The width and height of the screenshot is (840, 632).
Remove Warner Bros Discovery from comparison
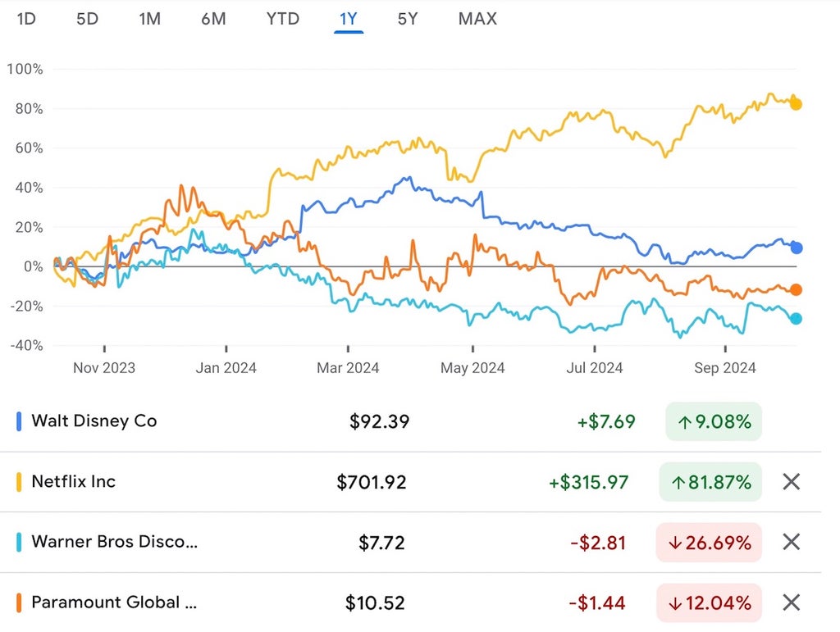[x=791, y=542]
